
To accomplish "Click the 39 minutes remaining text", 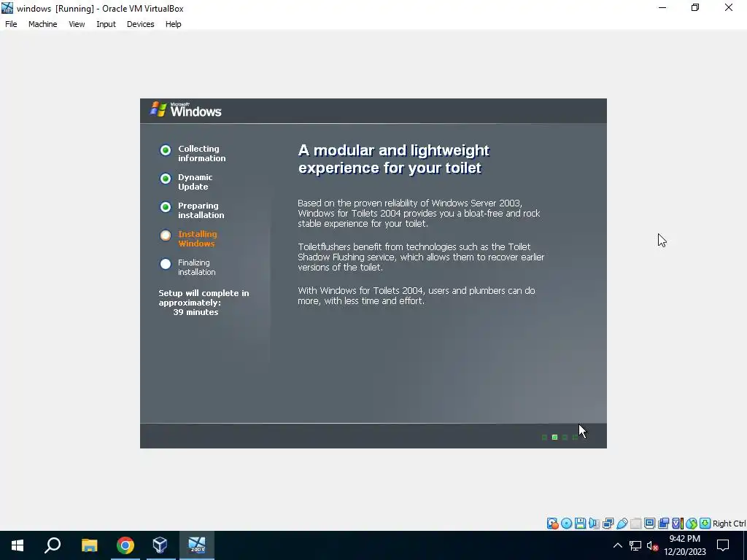I will (x=196, y=312).
